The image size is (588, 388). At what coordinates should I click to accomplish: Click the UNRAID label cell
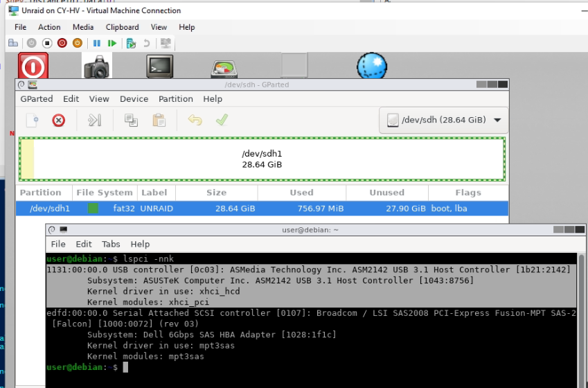point(157,209)
